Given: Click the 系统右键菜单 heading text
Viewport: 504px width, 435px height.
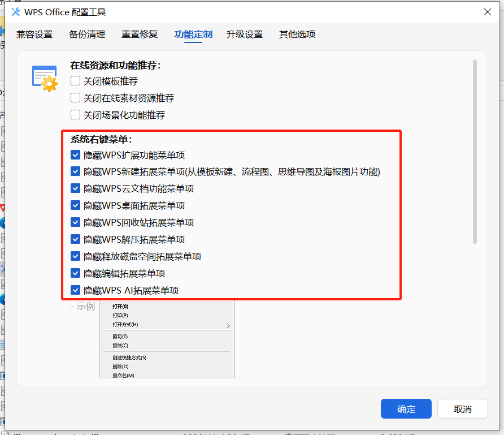Looking at the screenshot, I should tap(101, 139).
